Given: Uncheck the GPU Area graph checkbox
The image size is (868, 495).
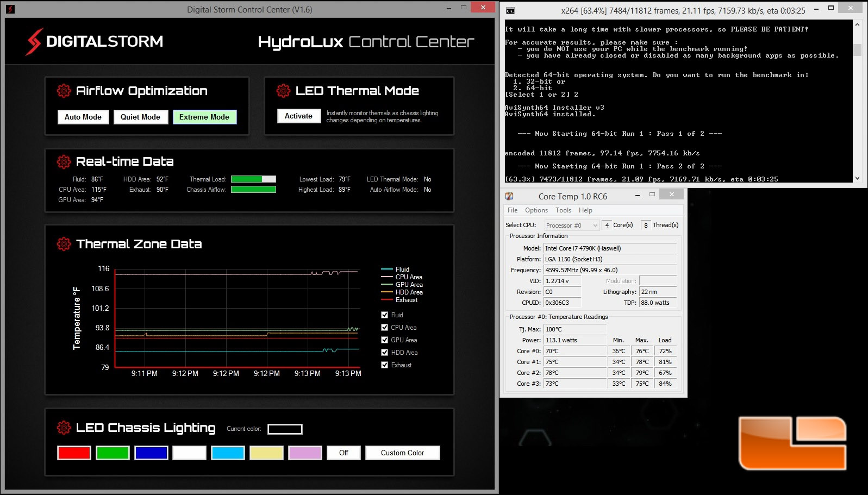Looking at the screenshot, I should pos(385,340).
